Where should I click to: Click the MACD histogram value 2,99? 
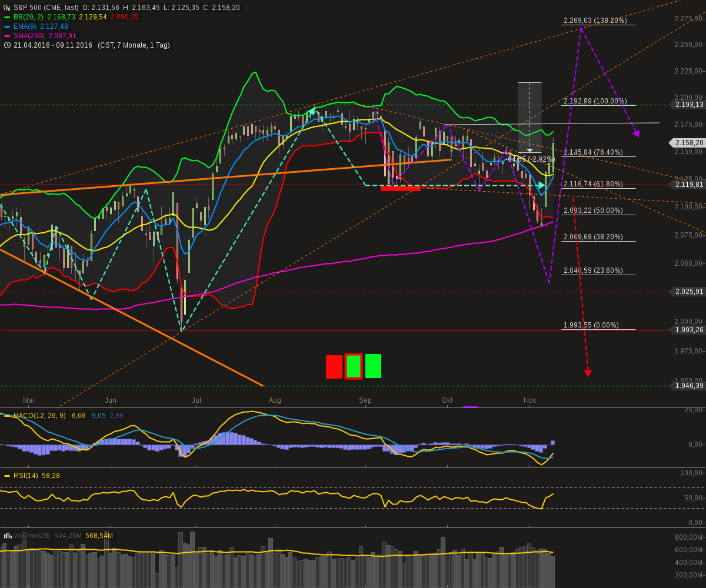coord(116,416)
